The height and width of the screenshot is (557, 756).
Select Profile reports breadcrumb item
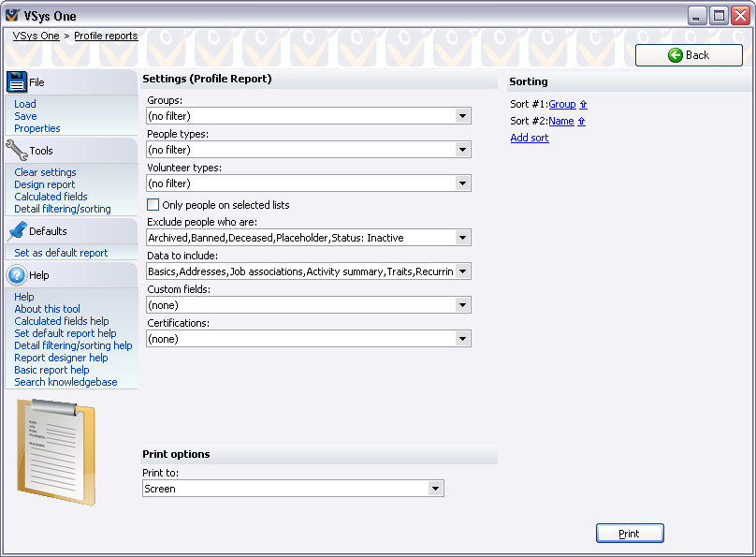[106, 36]
